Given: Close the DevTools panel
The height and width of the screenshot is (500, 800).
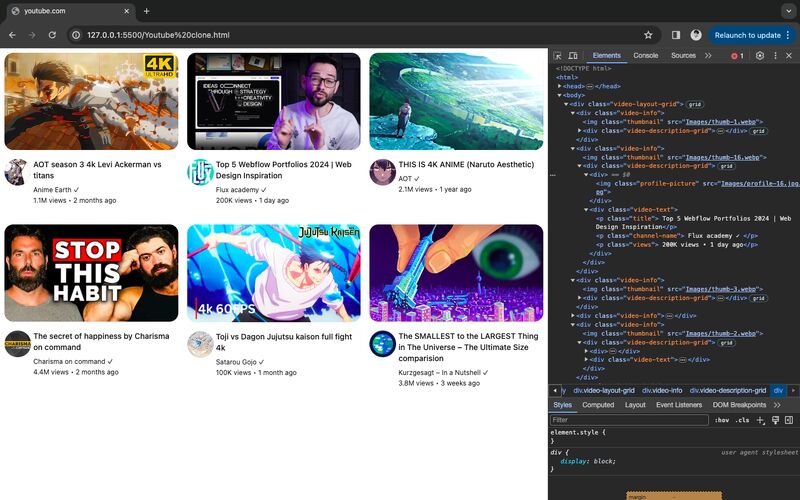Looking at the screenshot, I should [789, 56].
